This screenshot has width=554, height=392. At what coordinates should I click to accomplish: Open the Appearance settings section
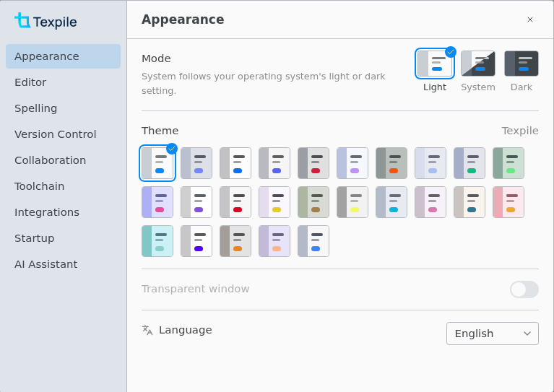(x=64, y=56)
